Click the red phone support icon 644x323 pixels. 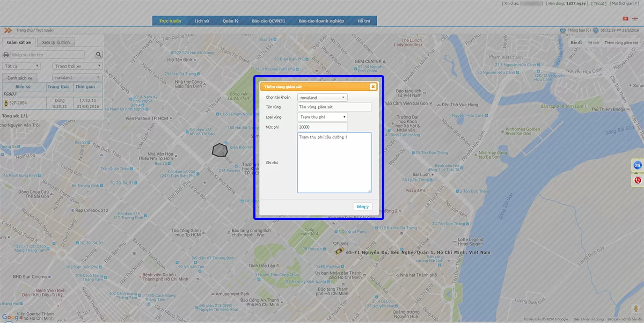click(638, 180)
